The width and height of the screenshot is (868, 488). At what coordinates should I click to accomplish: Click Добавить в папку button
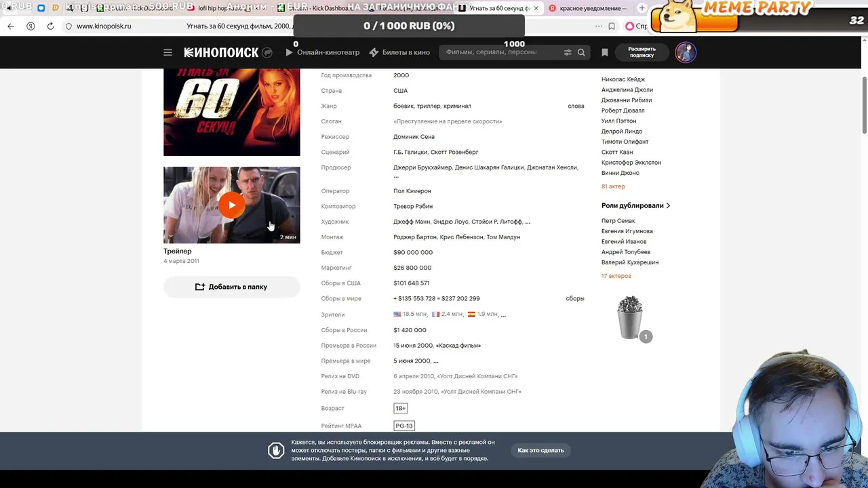coord(231,287)
